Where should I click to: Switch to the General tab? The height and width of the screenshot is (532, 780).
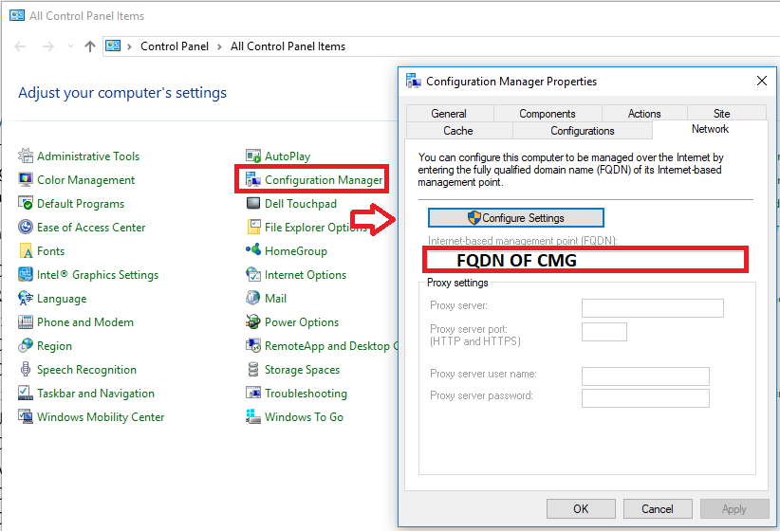[x=450, y=114]
